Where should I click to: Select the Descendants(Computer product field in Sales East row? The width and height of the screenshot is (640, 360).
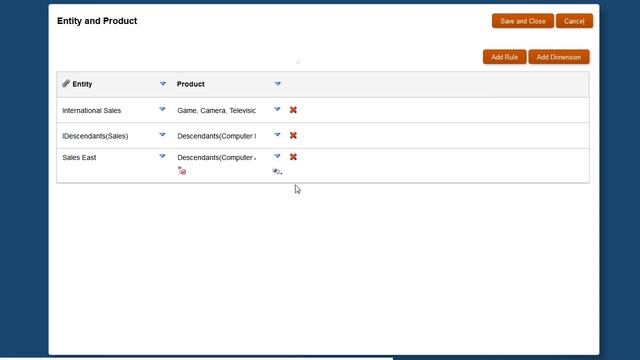point(217,158)
